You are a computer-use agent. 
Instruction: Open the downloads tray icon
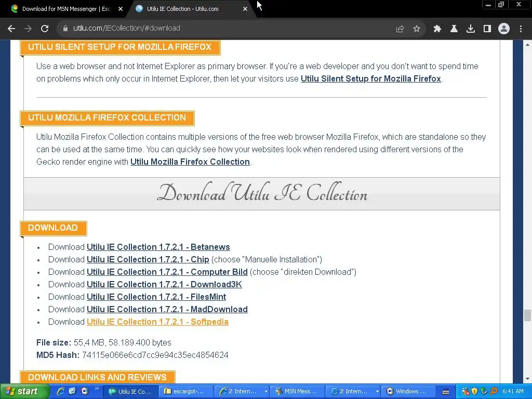(470, 29)
